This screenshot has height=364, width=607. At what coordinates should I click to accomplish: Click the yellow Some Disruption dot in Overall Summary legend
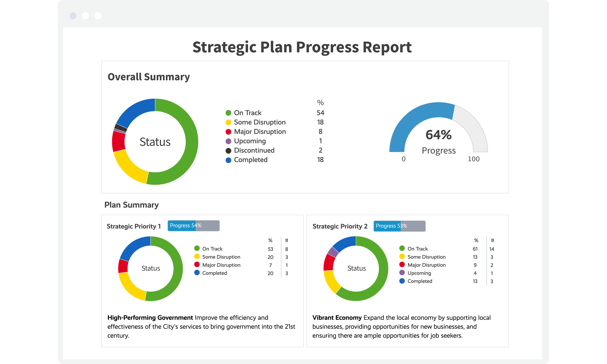[x=228, y=122]
